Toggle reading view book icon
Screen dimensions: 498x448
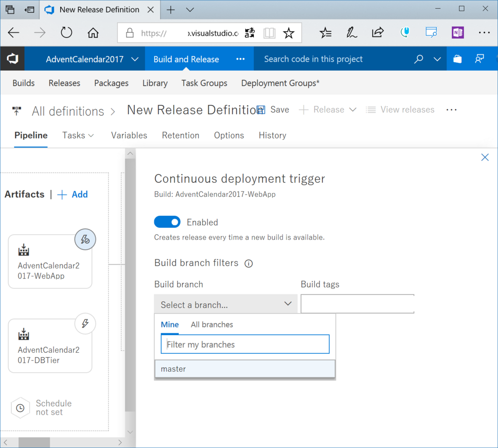click(x=269, y=33)
